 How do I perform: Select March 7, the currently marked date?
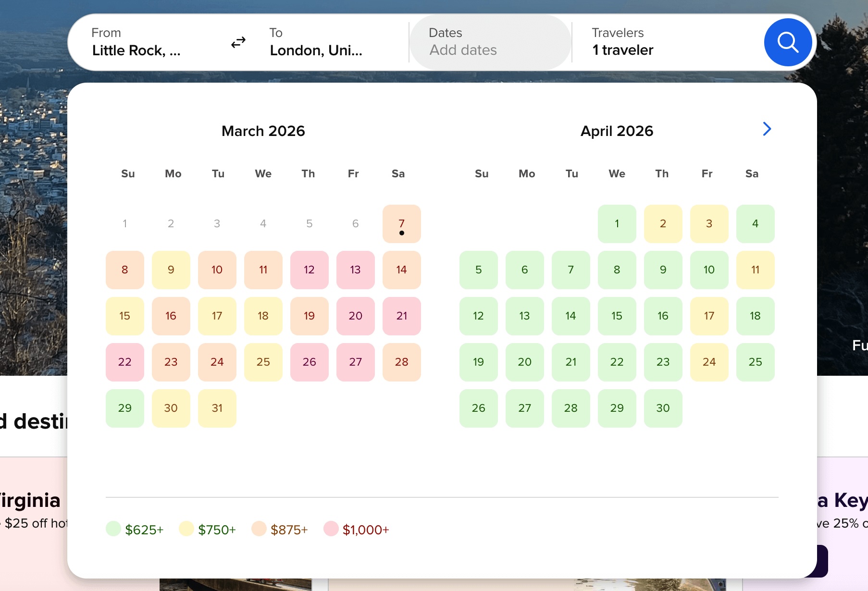click(x=401, y=223)
